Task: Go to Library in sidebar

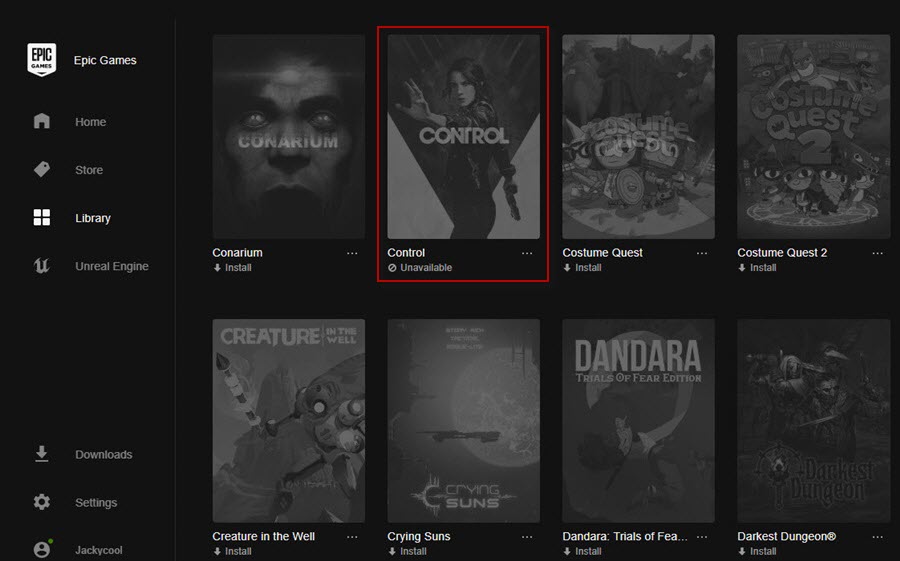Action: (x=92, y=218)
